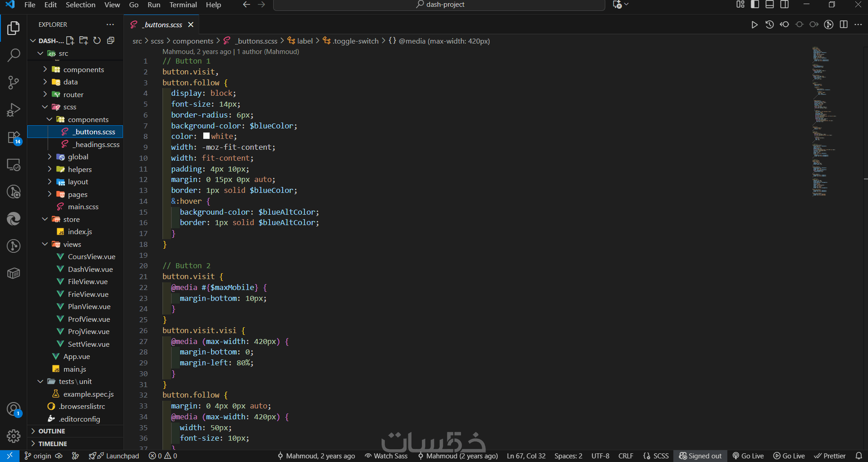Refresh the Explorer file tree
The image size is (868, 462).
pos(97,41)
